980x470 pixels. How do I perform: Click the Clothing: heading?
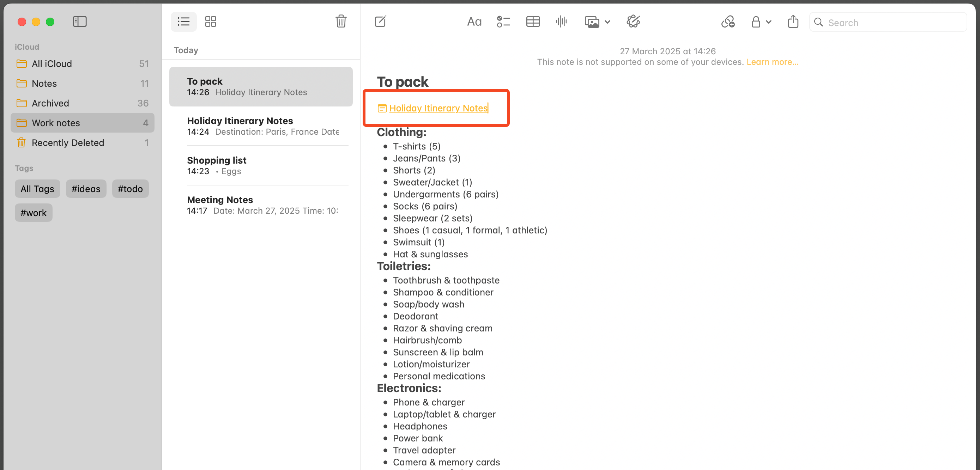pyautogui.click(x=401, y=132)
